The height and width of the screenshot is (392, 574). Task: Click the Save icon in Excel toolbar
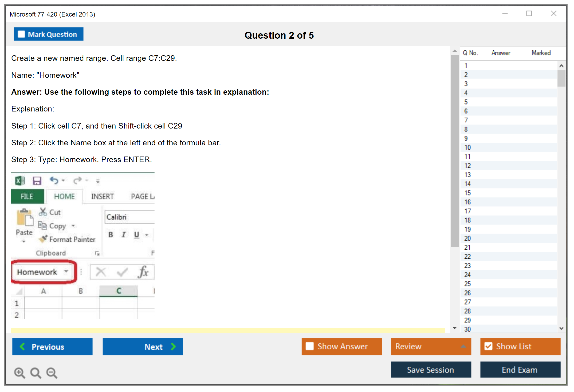click(37, 181)
